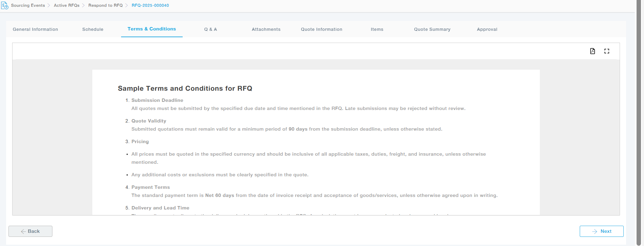This screenshot has width=644, height=246.
Task: Select the Terms & Conditions tab
Action: [x=152, y=29]
